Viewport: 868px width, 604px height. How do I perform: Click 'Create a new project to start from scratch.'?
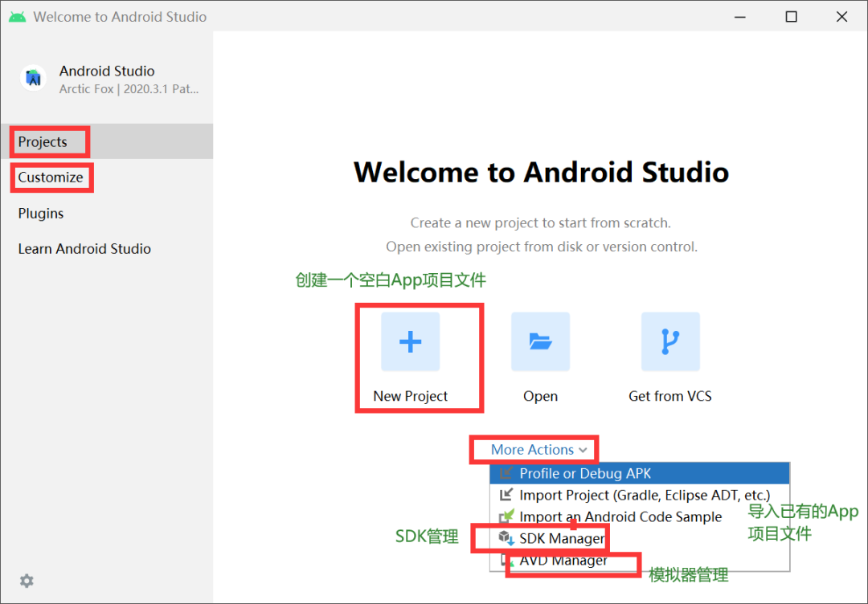click(x=540, y=223)
